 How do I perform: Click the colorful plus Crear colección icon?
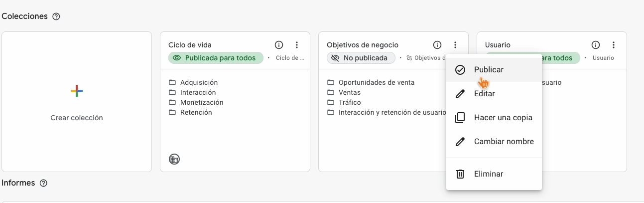tap(77, 91)
